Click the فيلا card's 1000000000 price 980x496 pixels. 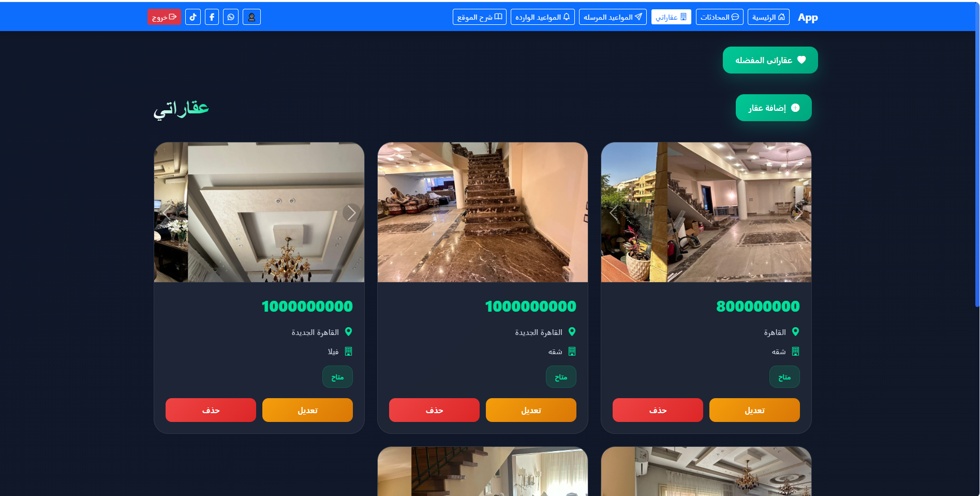click(x=307, y=307)
